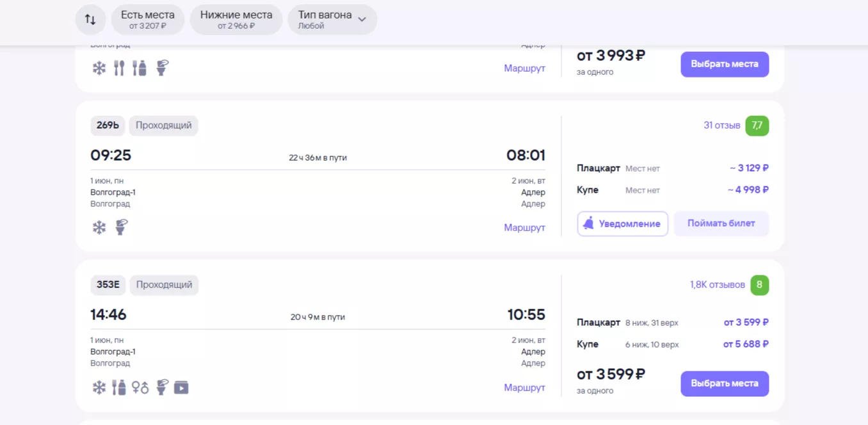This screenshot has height=425, width=868.
Task: Open "Маршрут" link for train 353Е
Action: point(524,387)
